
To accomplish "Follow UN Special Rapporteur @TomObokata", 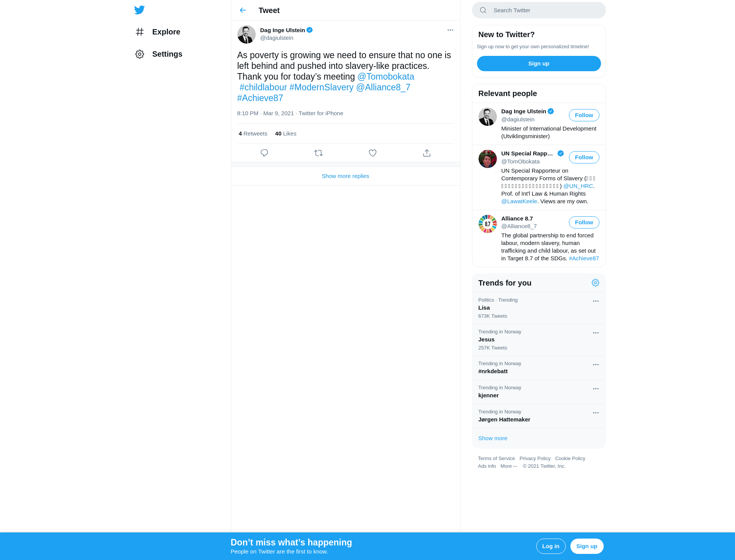I will [584, 157].
